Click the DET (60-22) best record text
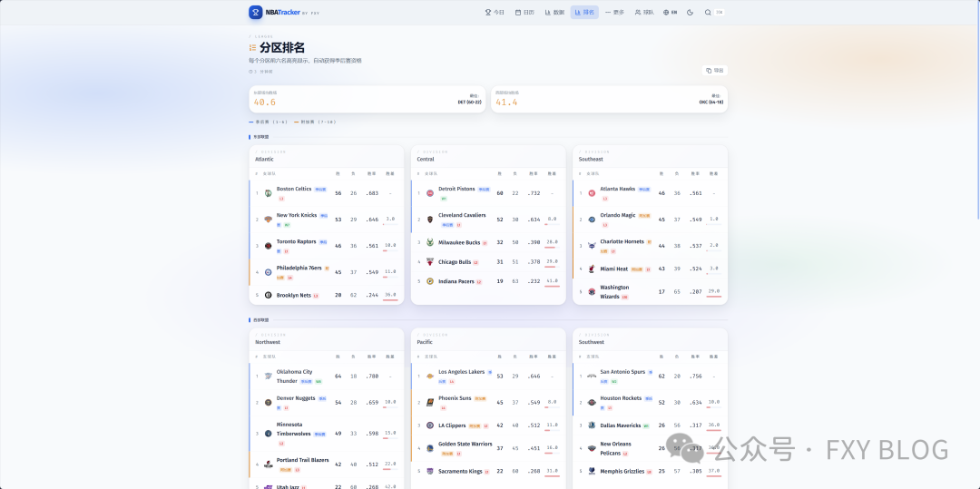The image size is (980, 489). [469, 102]
